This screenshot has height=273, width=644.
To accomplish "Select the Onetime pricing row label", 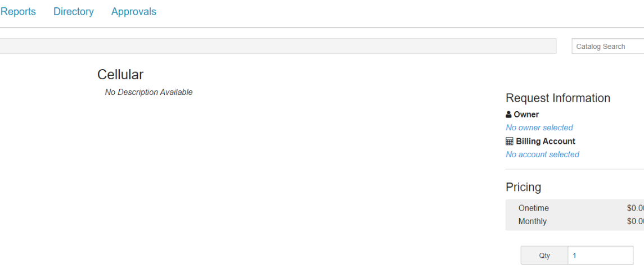I will tap(534, 208).
